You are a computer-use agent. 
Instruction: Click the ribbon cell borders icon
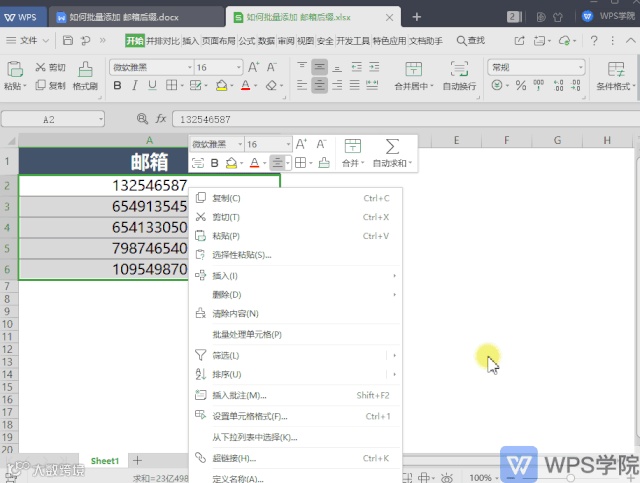pyautogui.click(x=171, y=85)
